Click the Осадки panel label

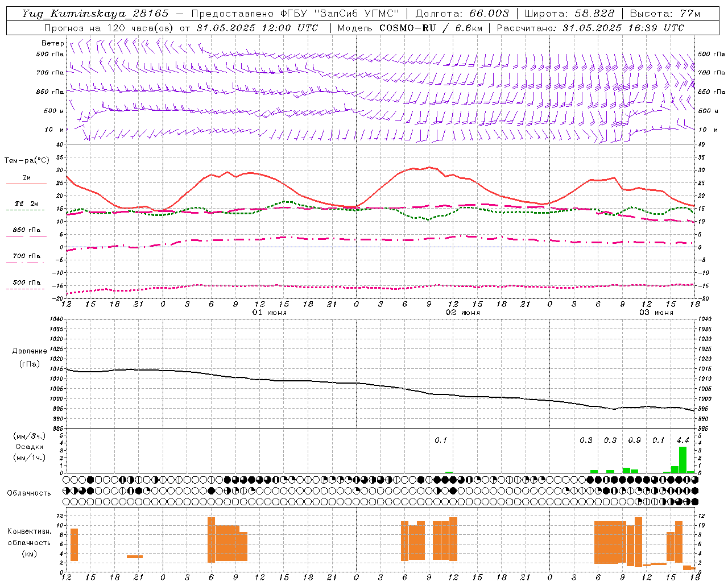tap(30, 447)
